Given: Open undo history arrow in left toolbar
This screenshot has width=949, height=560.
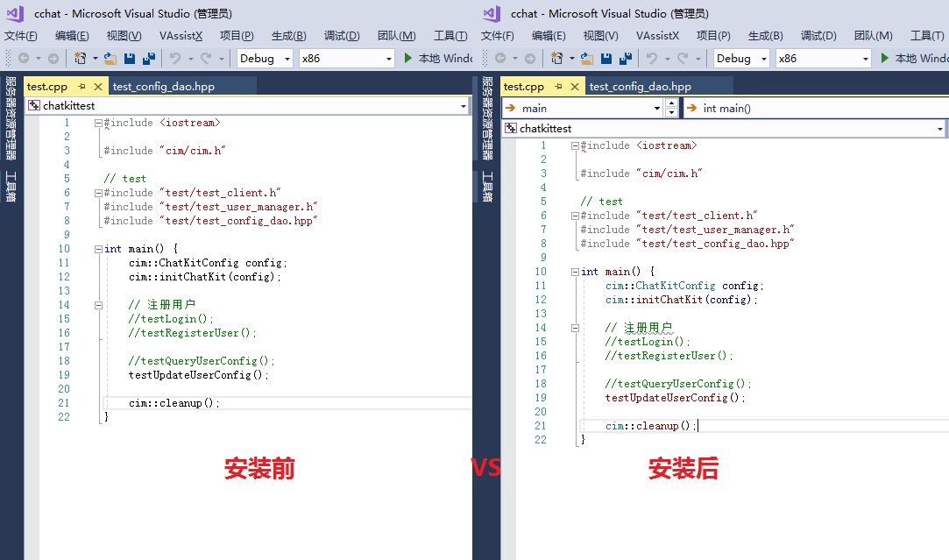Looking at the screenshot, I should click(x=191, y=59).
